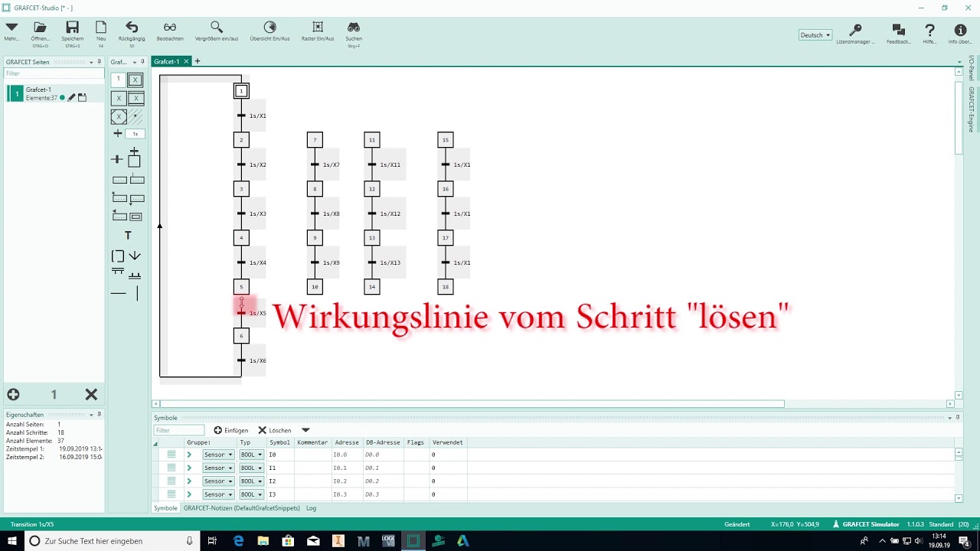The height and width of the screenshot is (551, 980).
Task: Open the I/O-Panel side tab
Action: tap(971, 68)
